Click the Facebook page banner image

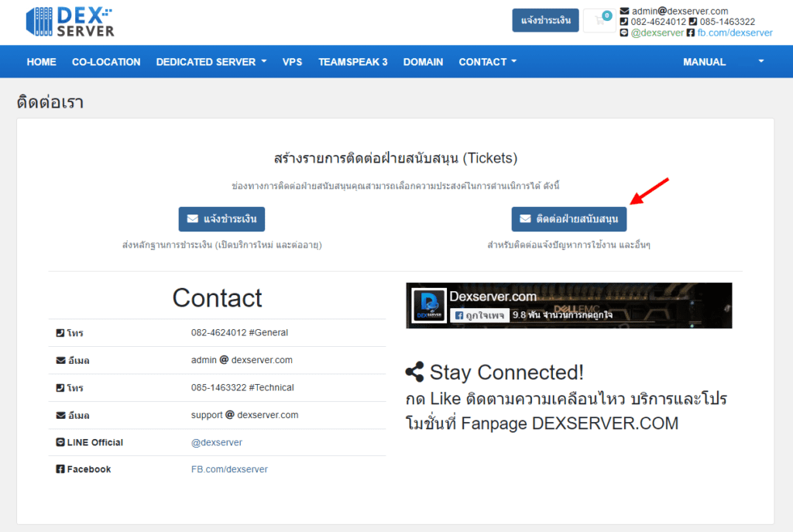(569, 305)
